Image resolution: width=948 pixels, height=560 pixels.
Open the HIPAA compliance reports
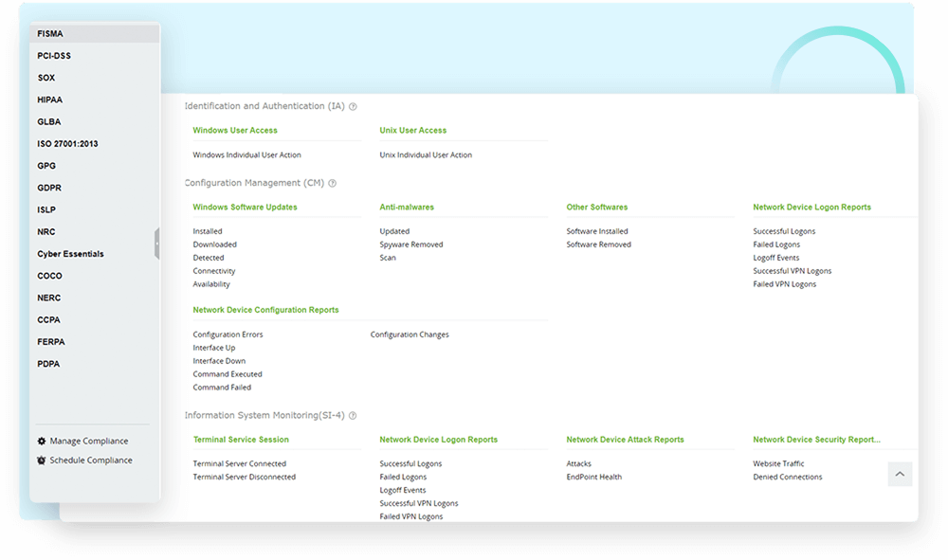[50, 99]
